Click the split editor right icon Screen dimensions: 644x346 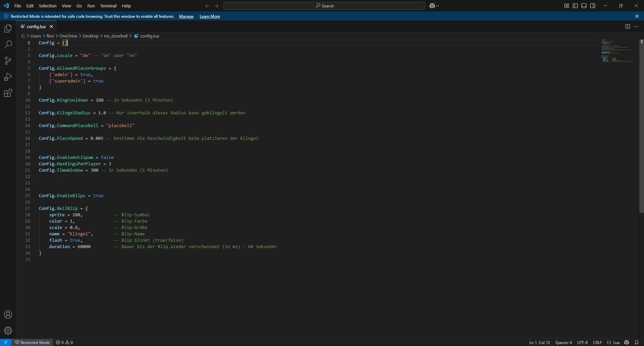tap(628, 26)
